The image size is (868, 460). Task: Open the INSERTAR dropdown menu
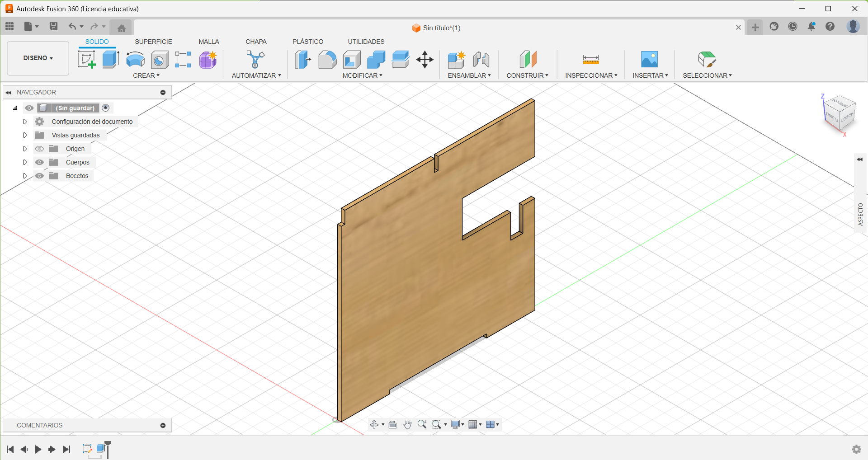click(650, 75)
